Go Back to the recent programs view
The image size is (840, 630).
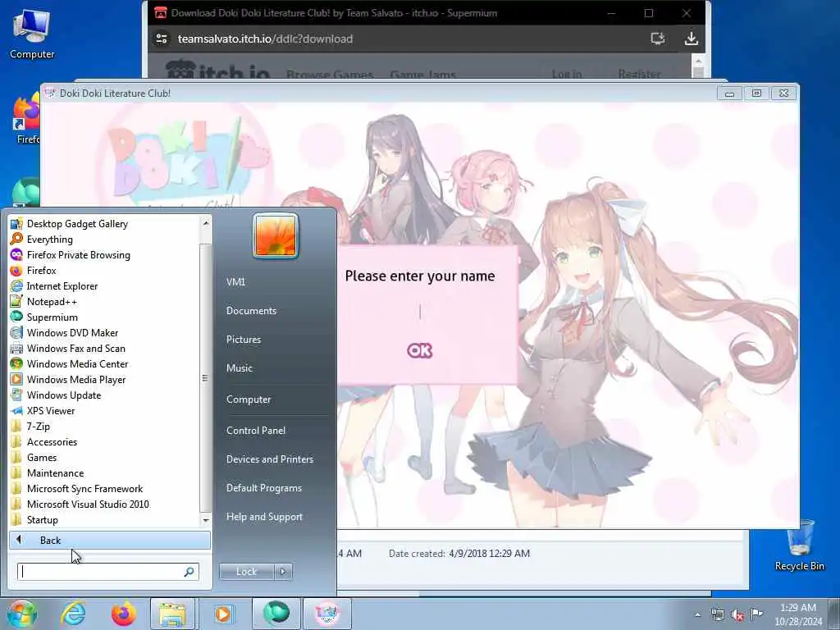tap(110, 540)
